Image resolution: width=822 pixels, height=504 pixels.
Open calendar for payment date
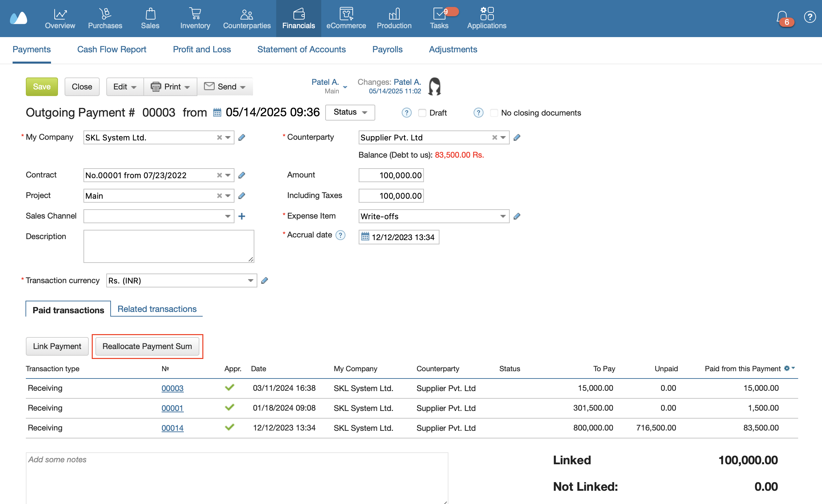click(217, 112)
